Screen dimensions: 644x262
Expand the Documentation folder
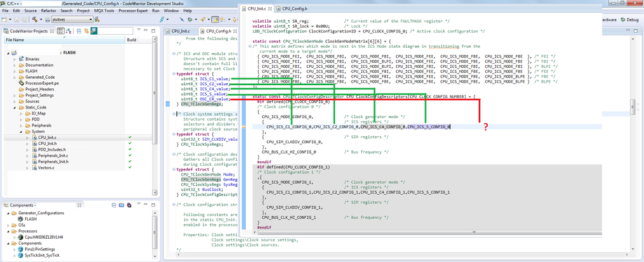click(x=15, y=65)
